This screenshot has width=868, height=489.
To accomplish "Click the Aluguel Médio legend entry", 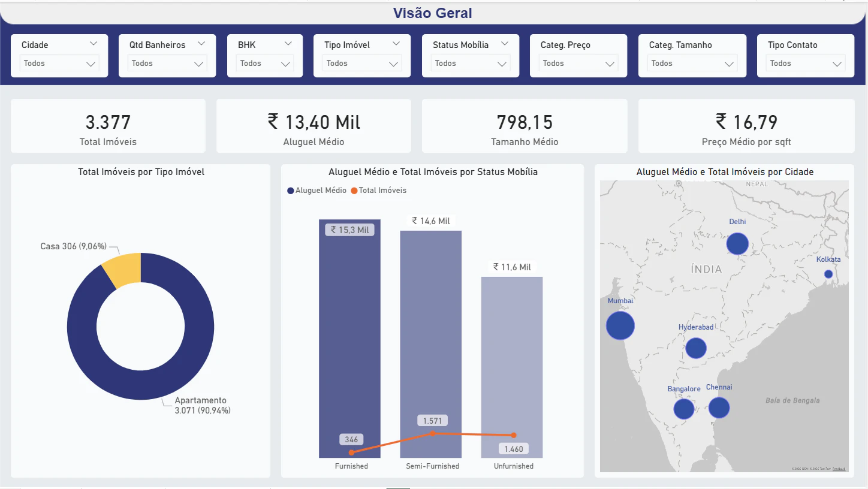I will pyautogui.click(x=317, y=191).
